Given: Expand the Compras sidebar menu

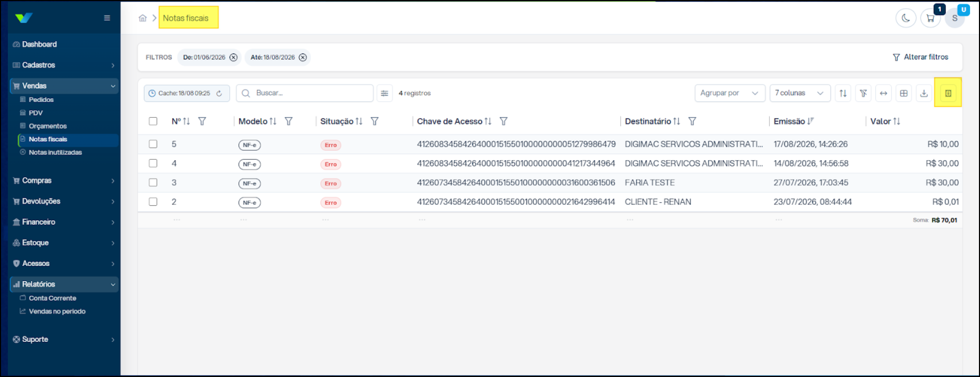Looking at the screenshot, I should coord(64,181).
